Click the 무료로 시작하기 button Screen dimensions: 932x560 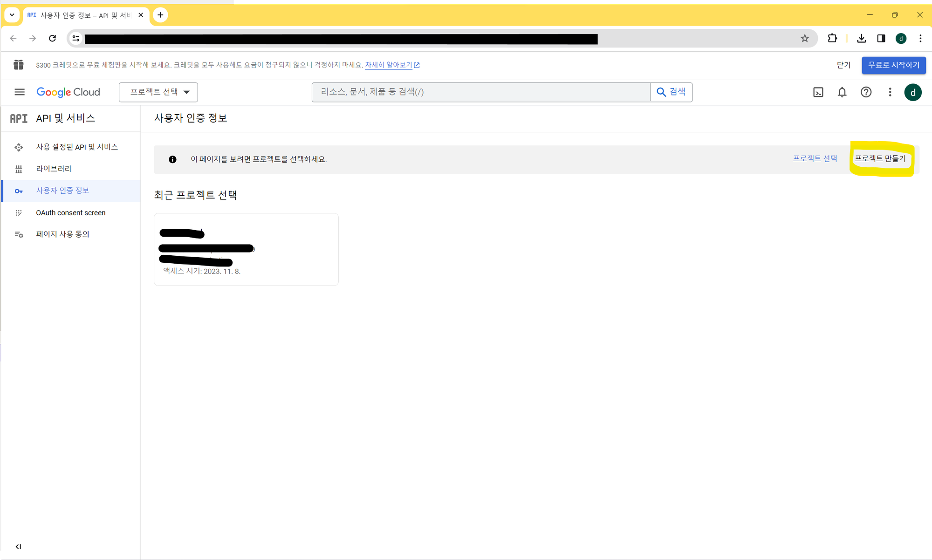click(893, 65)
